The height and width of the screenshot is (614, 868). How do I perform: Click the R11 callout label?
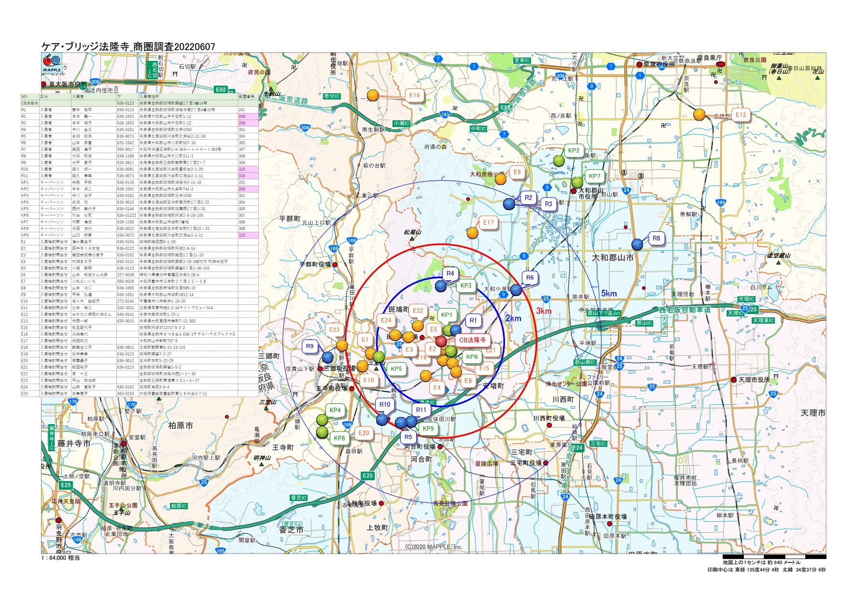point(421,410)
